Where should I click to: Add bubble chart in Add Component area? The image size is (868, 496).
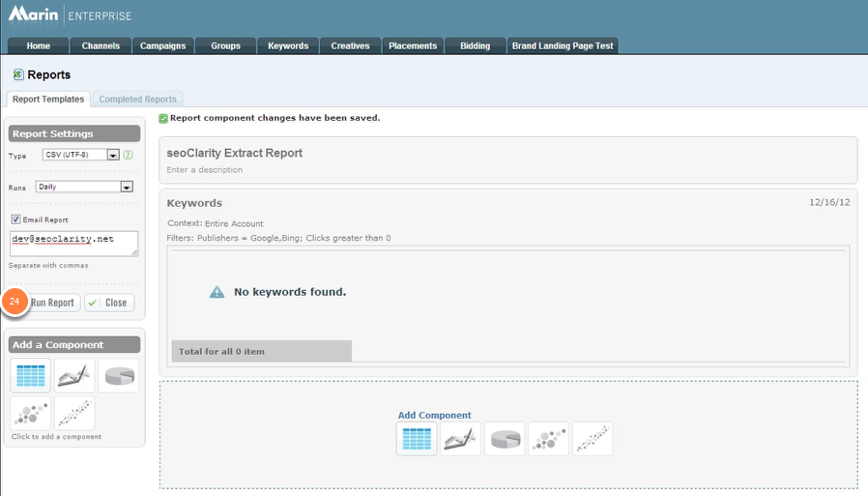click(549, 439)
